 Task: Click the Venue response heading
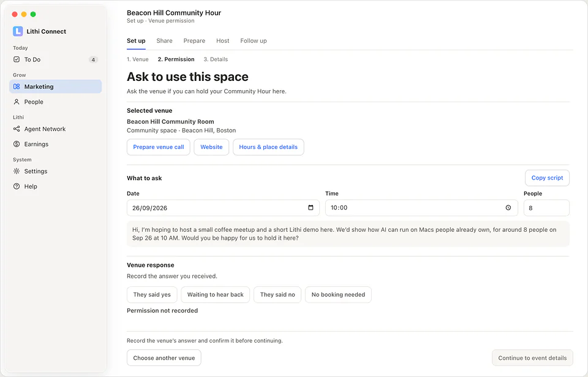click(x=151, y=265)
